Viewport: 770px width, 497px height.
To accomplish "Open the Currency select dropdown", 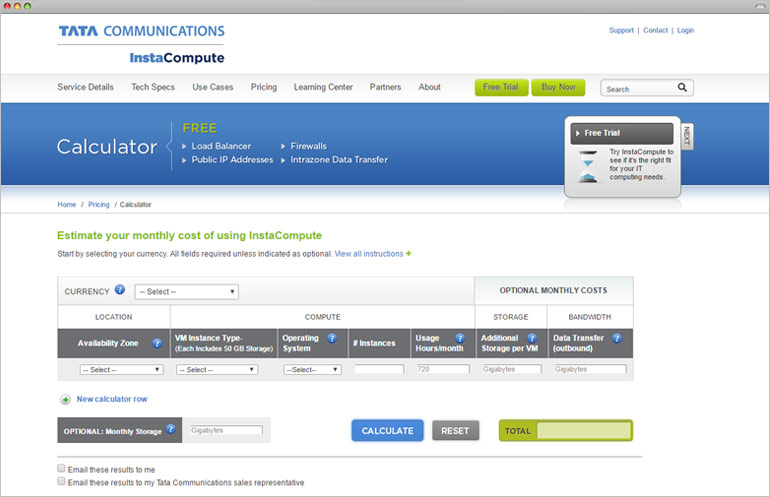I will tap(187, 292).
